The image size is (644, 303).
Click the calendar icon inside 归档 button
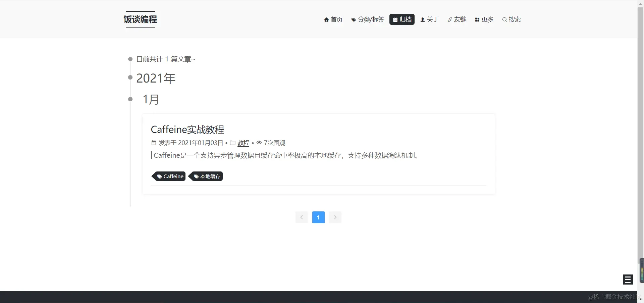click(396, 19)
